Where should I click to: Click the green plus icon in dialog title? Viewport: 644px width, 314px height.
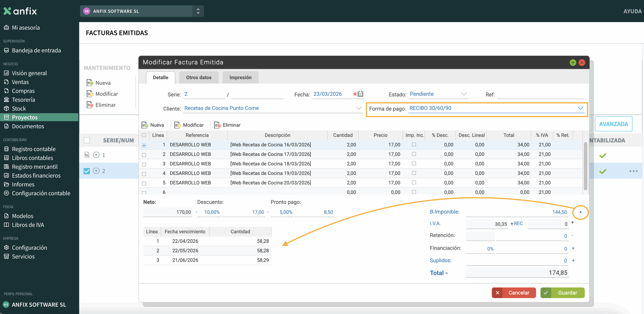click(573, 63)
